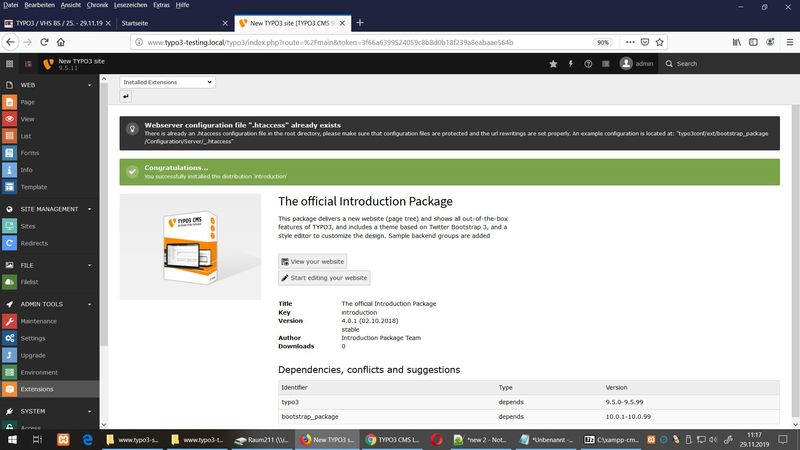Click the browser zoom level 90% indicator
The image size is (800, 450).
(x=603, y=42)
